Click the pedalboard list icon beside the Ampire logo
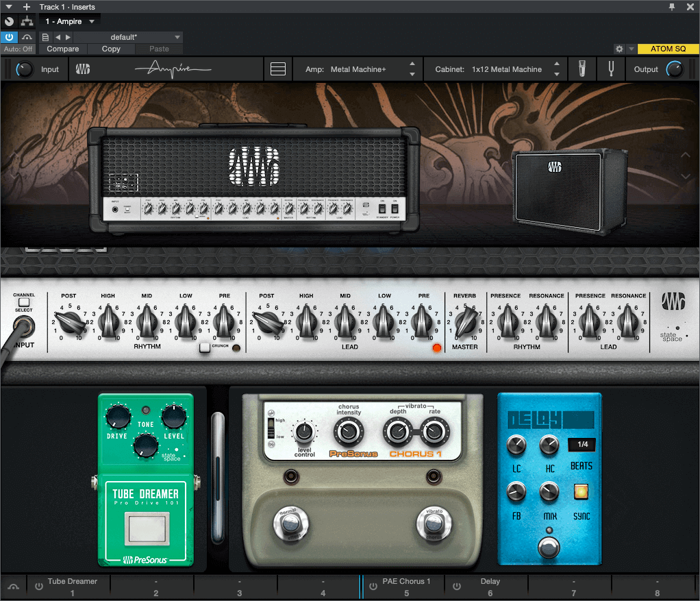Screen dimensions: 700x601 click(x=278, y=69)
